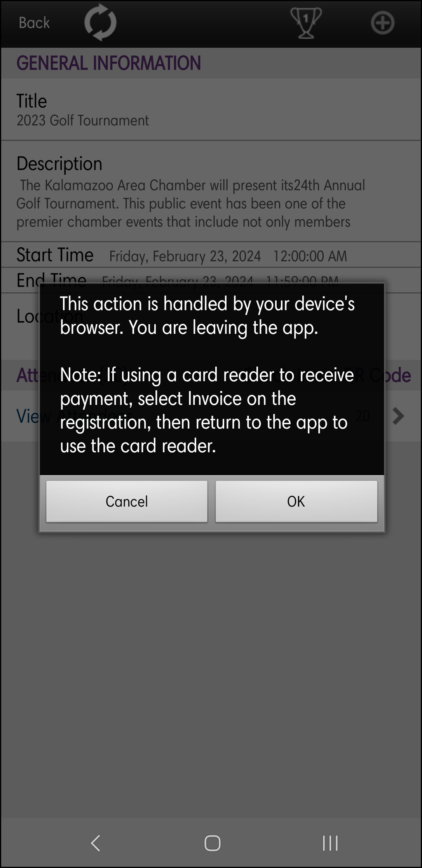The height and width of the screenshot is (868, 422).
Task: Cancel leaving the app
Action: pos(127,501)
